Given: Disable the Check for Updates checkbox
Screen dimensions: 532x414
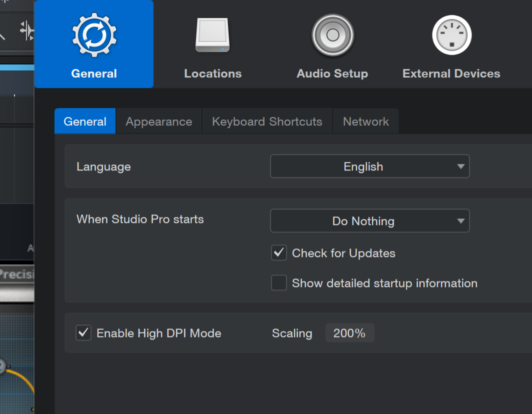Looking at the screenshot, I should [x=279, y=253].
